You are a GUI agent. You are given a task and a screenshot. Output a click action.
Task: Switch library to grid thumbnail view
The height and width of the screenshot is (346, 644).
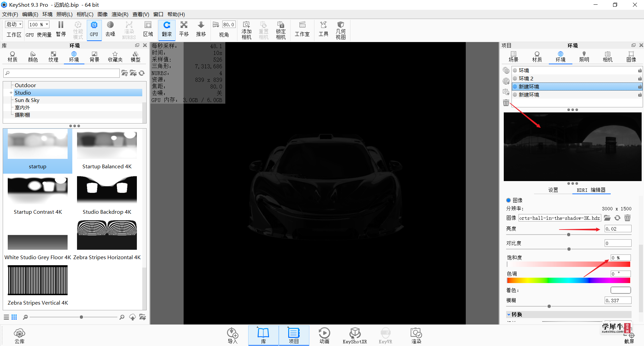tap(14, 317)
